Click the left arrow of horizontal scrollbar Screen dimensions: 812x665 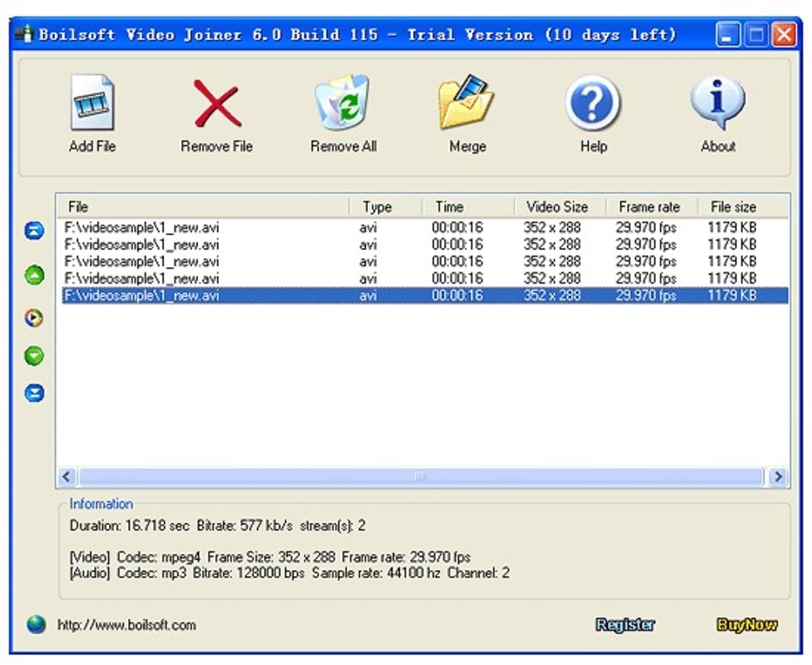click(x=66, y=476)
